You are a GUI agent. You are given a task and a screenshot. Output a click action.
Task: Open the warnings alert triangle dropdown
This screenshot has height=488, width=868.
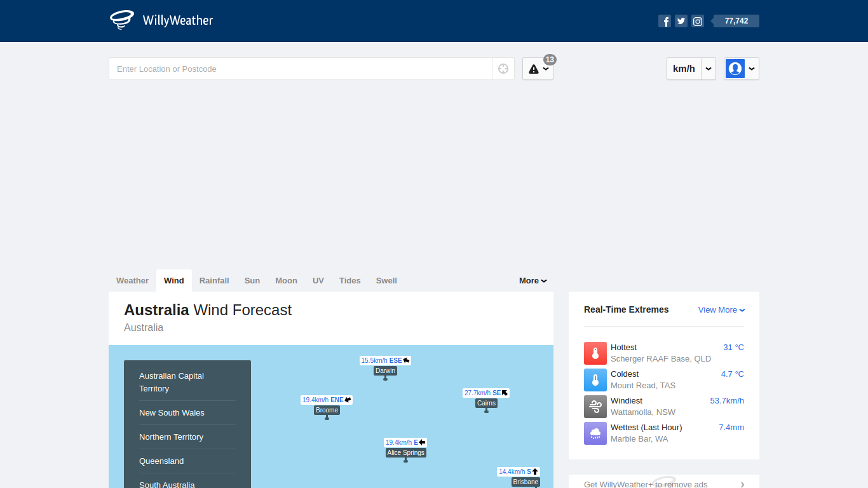(538, 69)
